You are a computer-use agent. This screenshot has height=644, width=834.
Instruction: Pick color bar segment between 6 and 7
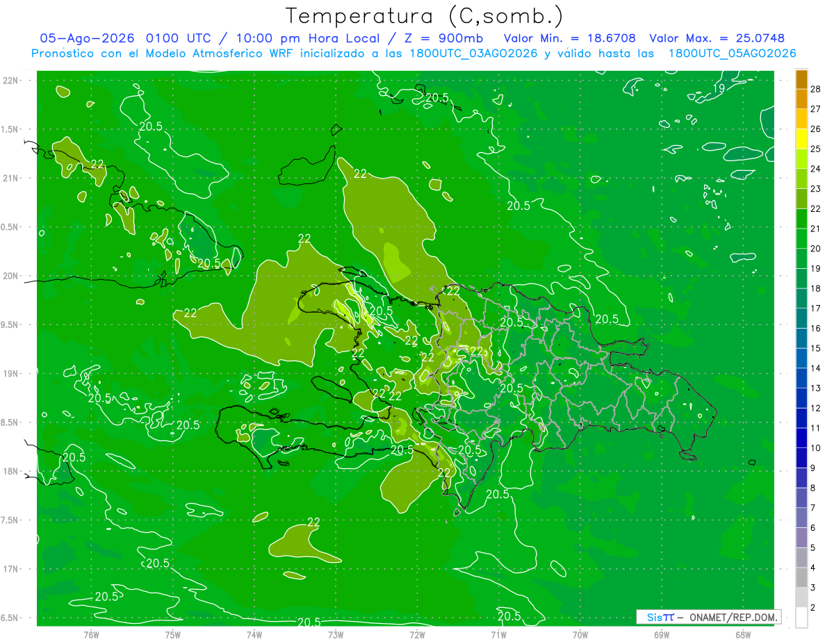coord(801,518)
